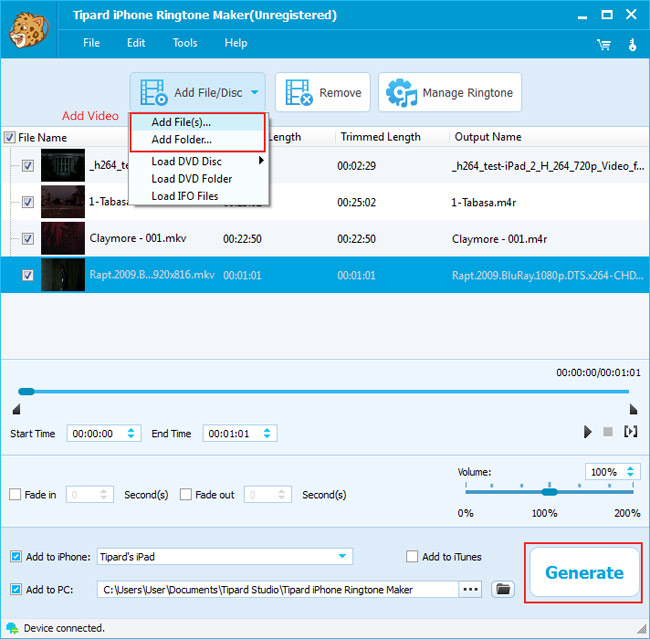The width and height of the screenshot is (650, 639).
Task: Open the Help menu
Action: pos(236,43)
